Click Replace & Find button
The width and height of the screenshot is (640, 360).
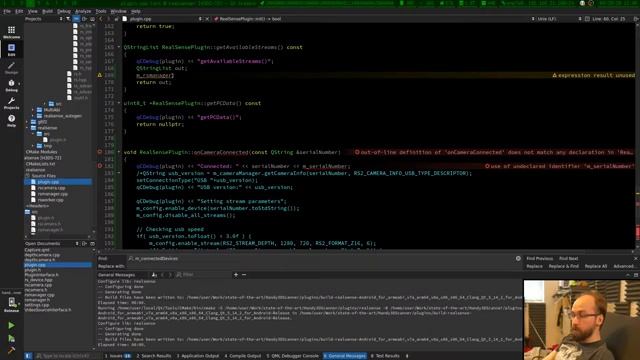coord(564,266)
